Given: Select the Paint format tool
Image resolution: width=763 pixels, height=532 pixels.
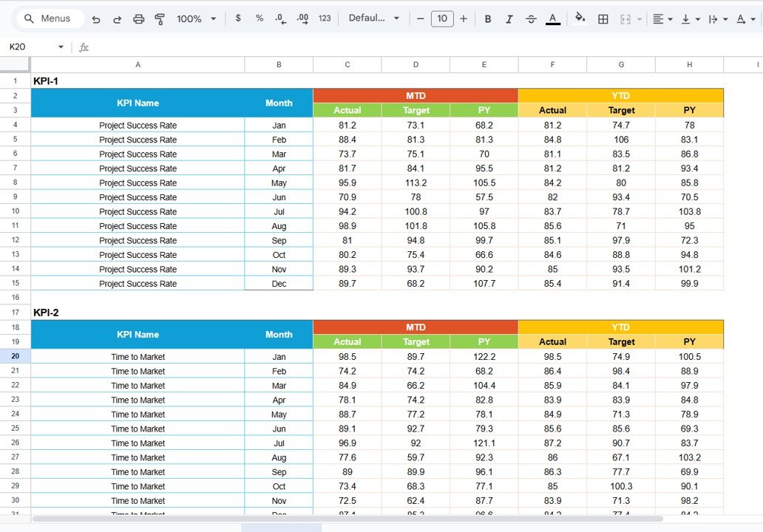Looking at the screenshot, I should coord(160,18).
